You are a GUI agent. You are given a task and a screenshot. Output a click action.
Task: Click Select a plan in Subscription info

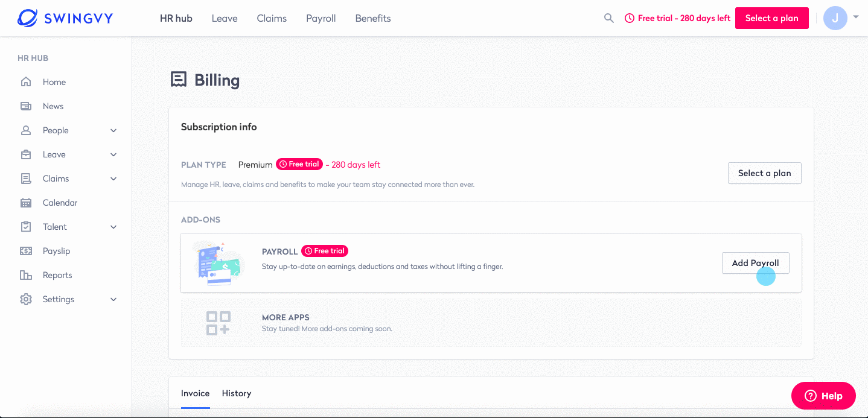click(765, 173)
